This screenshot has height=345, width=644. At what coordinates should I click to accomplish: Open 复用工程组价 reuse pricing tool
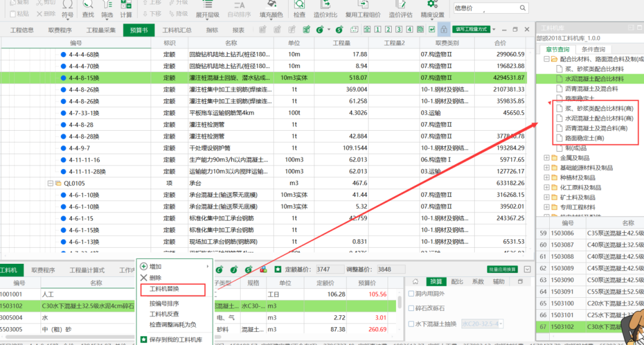tap(363, 9)
